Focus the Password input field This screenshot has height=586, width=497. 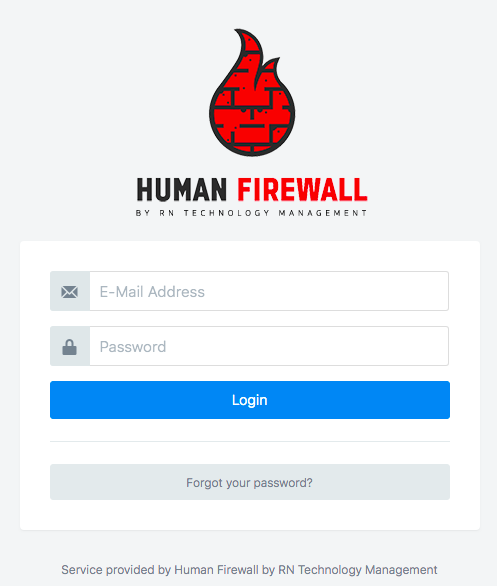click(x=269, y=346)
